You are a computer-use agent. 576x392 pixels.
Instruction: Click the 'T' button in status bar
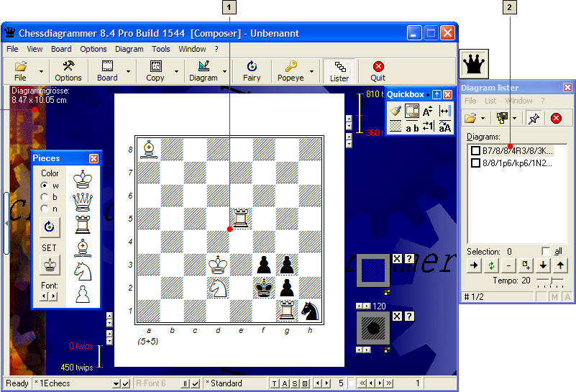(275, 383)
